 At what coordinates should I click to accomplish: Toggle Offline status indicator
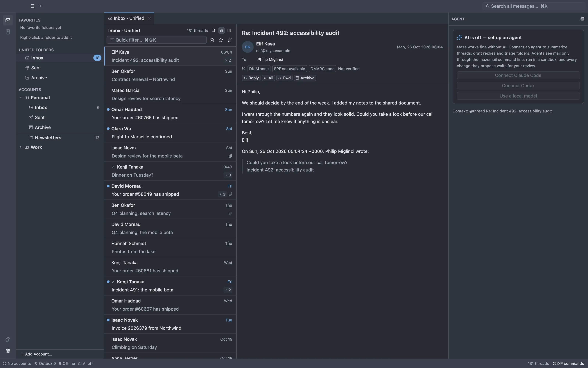click(67, 363)
